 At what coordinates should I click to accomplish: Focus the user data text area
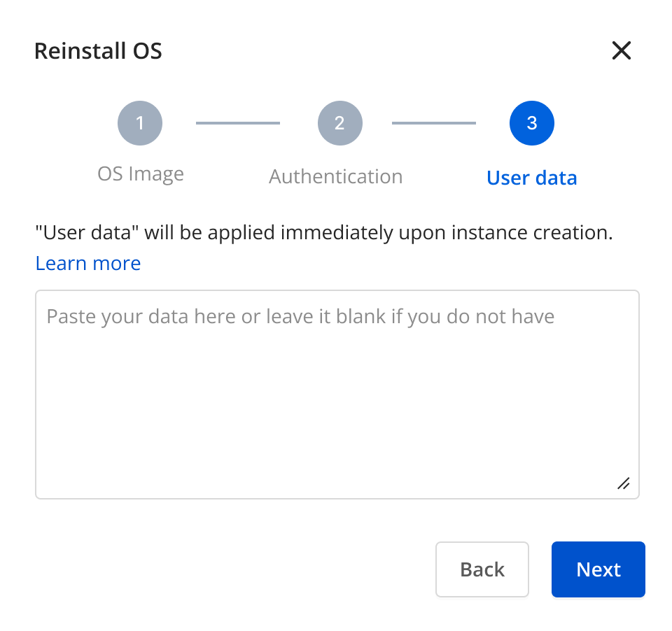337,395
